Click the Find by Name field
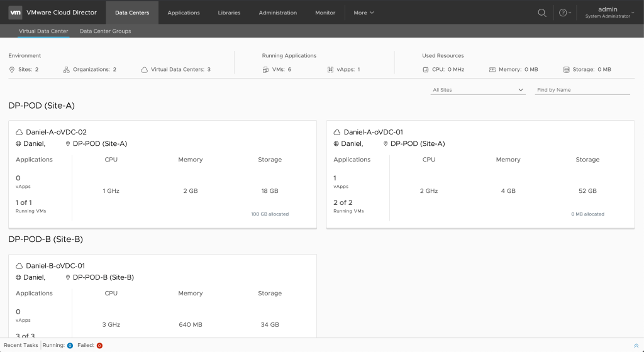This screenshot has width=644, height=352. click(x=582, y=90)
